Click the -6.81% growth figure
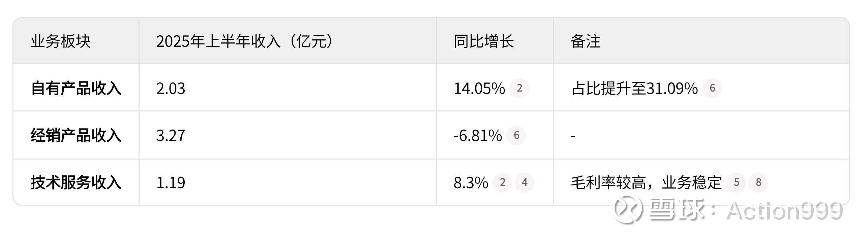868x237 pixels. [x=477, y=136]
